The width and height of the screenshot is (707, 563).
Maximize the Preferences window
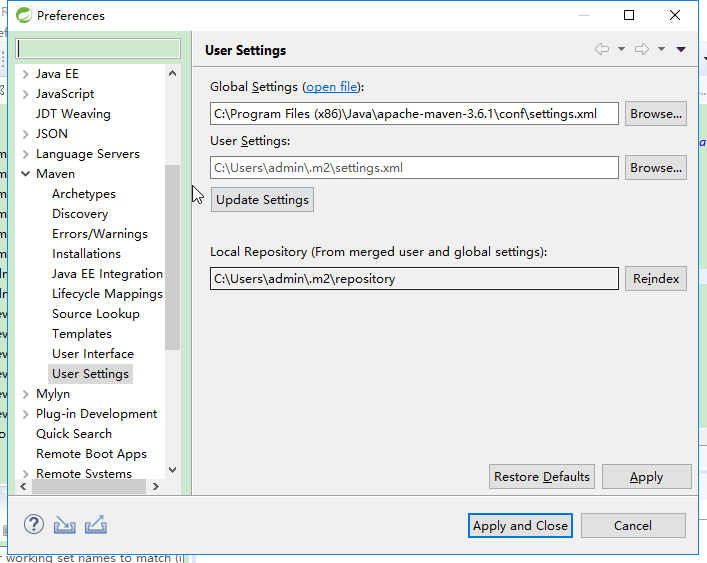pos(629,15)
